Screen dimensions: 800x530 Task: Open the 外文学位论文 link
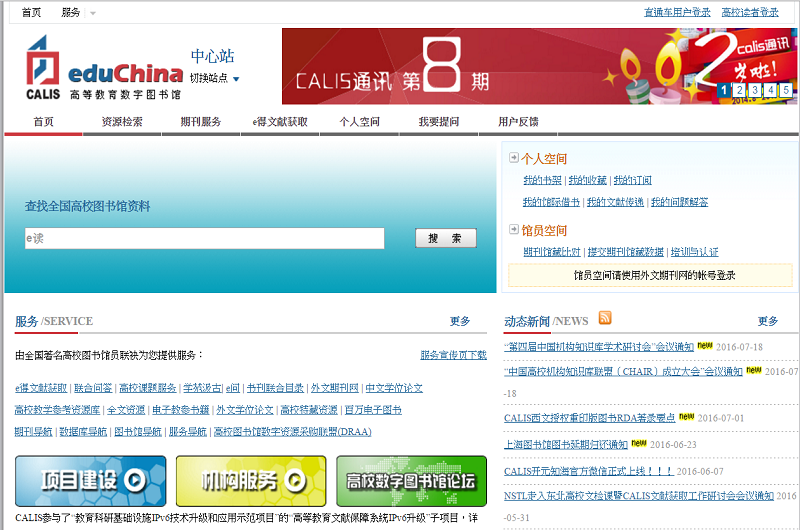click(245, 410)
